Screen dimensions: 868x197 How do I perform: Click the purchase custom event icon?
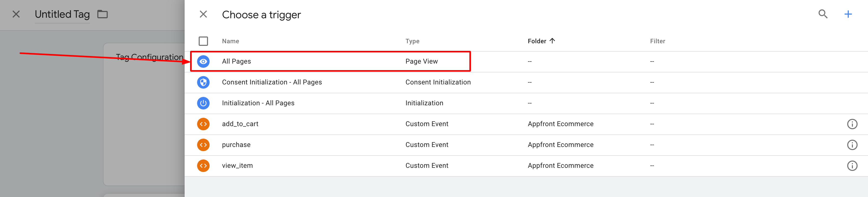[203, 145]
